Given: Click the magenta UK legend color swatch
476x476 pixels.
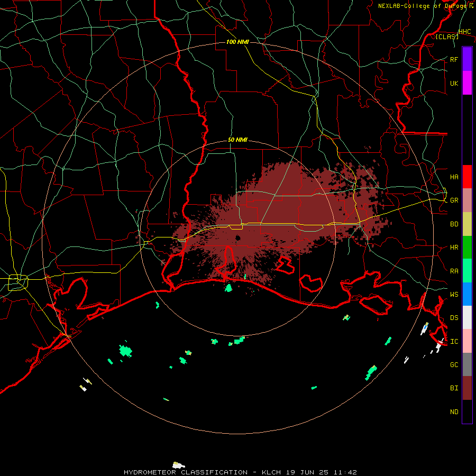Looking at the screenshot, I should click(467, 83).
